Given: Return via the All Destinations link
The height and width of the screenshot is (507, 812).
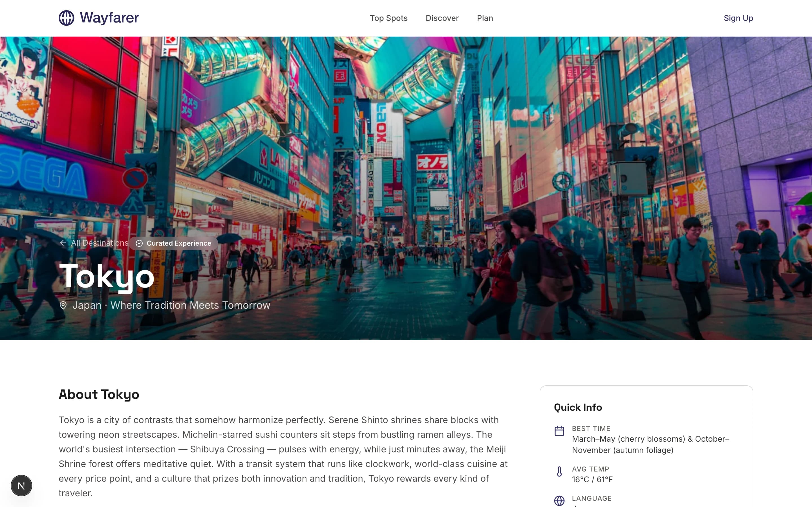Looking at the screenshot, I should tap(99, 243).
